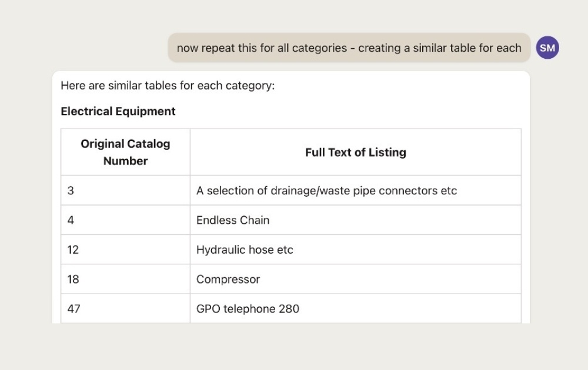Image resolution: width=588 pixels, height=370 pixels.
Task: Click the word 'categories' in user message
Action: click(319, 48)
